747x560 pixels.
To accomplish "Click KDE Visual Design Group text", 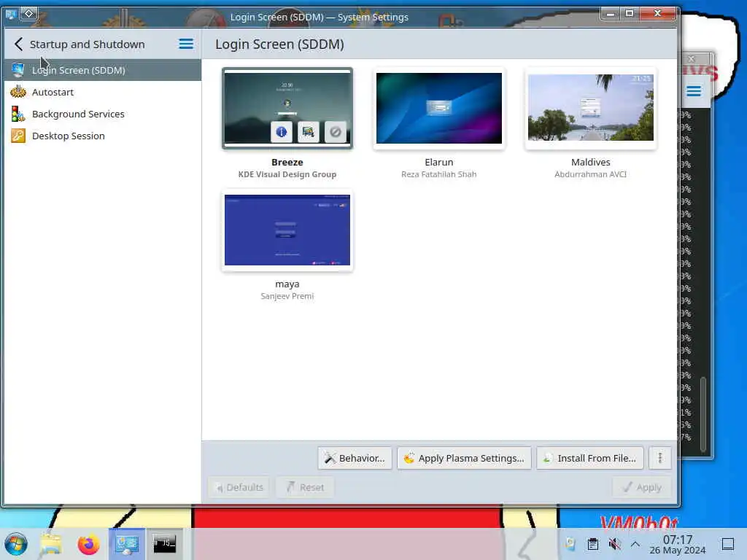I will tap(287, 174).
